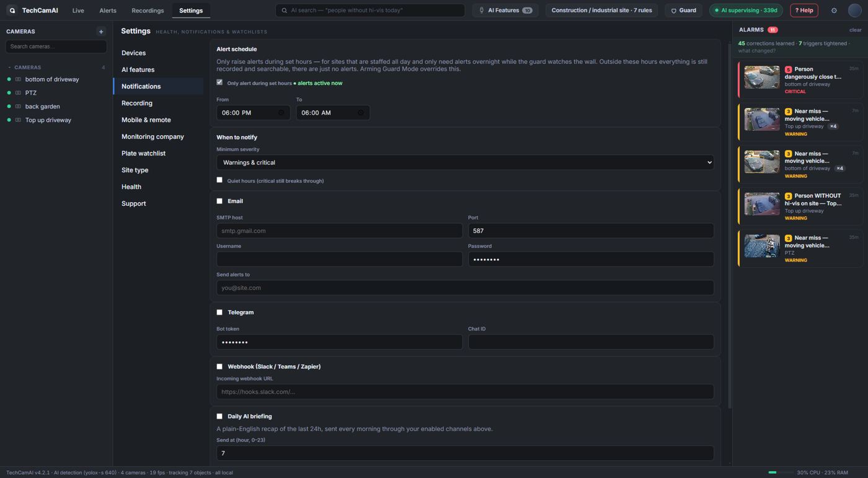The height and width of the screenshot is (478, 868).
Task: Click the TechCamAI logo icon
Action: tap(12, 11)
